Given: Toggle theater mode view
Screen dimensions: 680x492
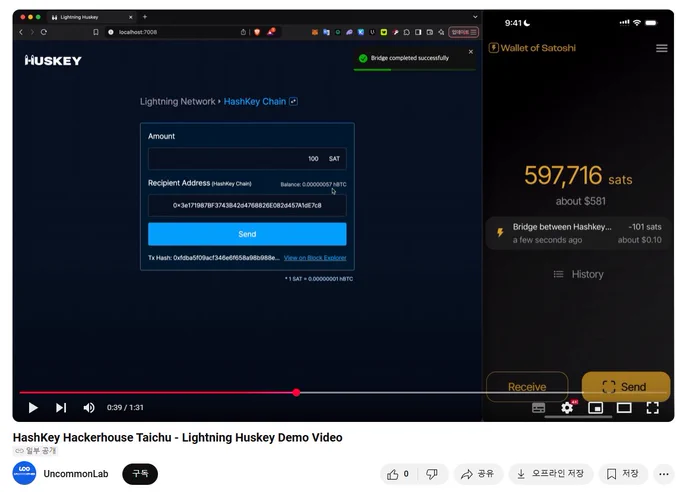Looking at the screenshot, I should point(624,408).
